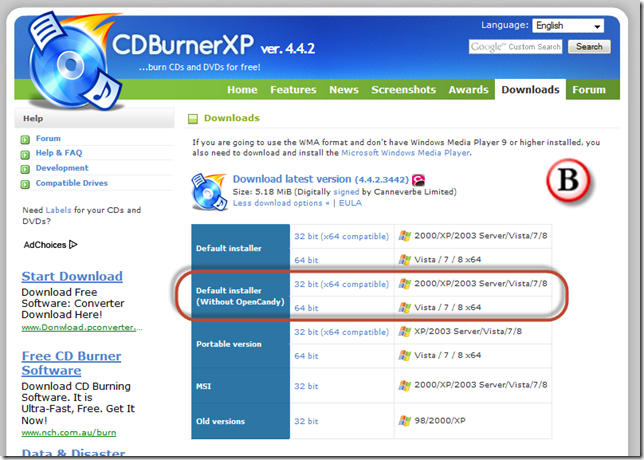
Task: Click the green arrow icon beside Forum
Action: [x=25, y=140]
